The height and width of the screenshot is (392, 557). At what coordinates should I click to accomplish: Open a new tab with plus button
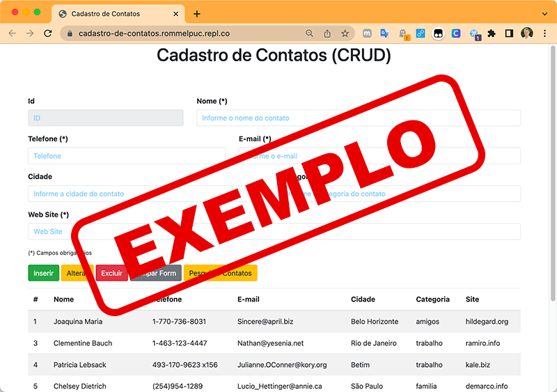(x=197, y=13)
